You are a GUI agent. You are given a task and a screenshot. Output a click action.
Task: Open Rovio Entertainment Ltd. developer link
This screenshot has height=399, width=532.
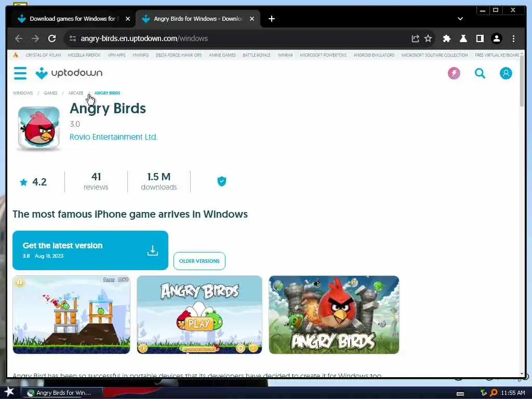pyautogui.click(x=113, y=137)
